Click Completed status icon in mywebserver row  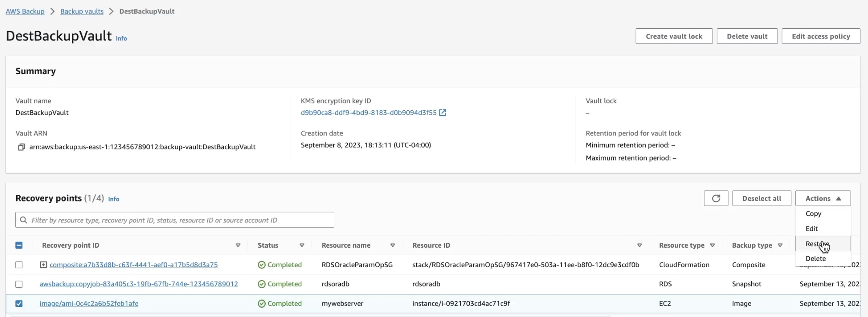[x=262, y=304]
